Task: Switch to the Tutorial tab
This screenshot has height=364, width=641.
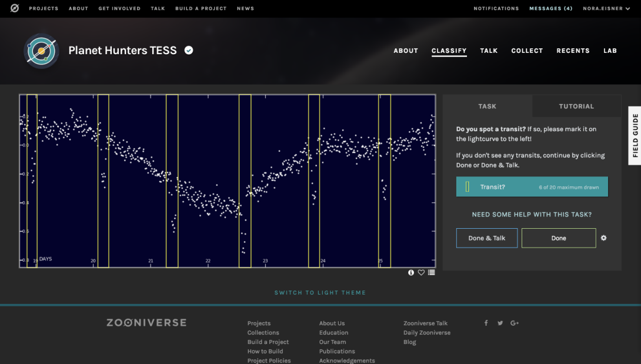Action: tap(576, 106)
